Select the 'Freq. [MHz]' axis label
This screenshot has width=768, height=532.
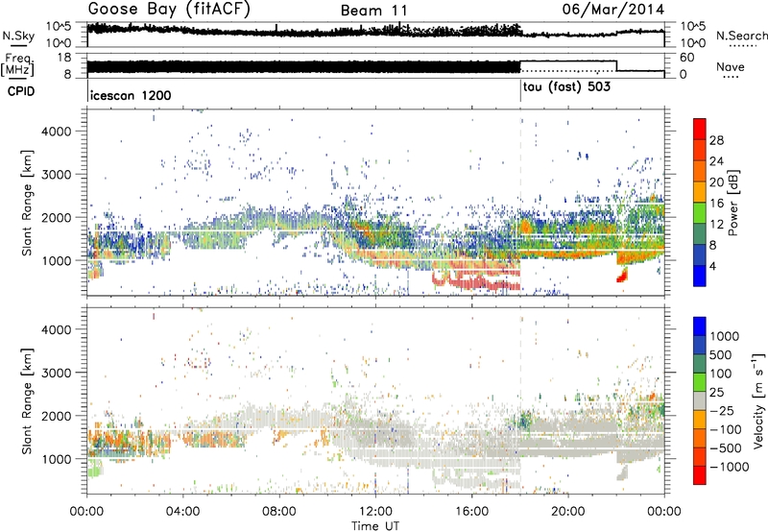tap(17, 65)
